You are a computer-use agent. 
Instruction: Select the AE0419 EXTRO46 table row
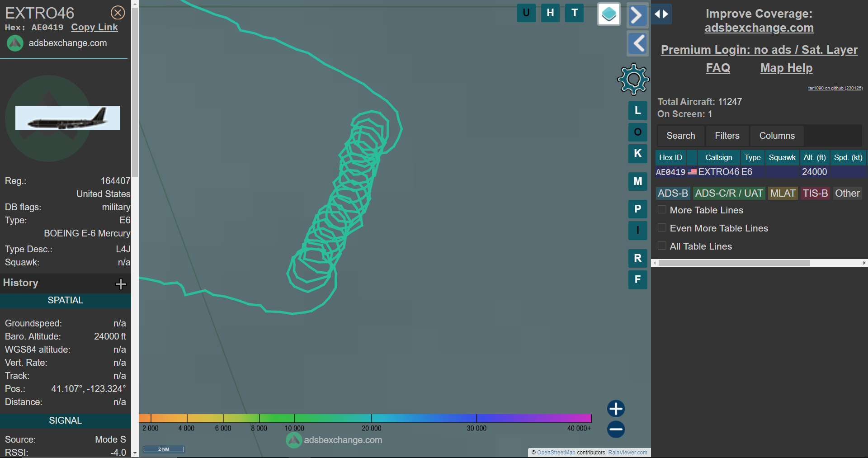point(760,172)
